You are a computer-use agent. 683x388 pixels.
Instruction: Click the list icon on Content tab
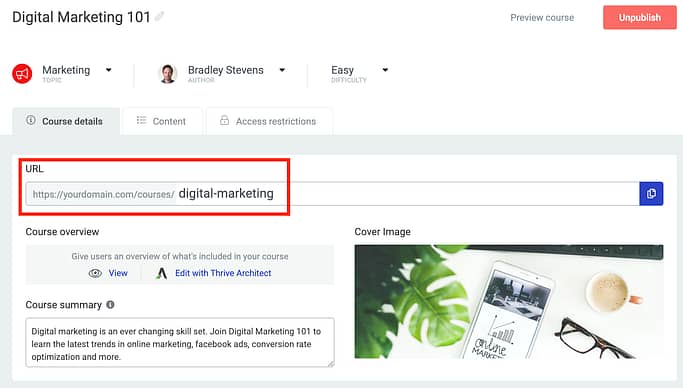[141, 120]
